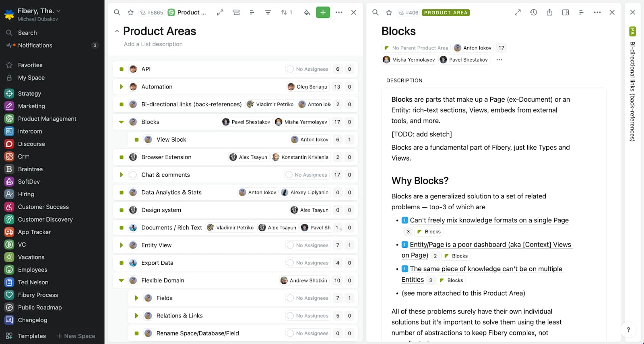Expand the Relations & Links sub-row

click(x=136, y=316)
